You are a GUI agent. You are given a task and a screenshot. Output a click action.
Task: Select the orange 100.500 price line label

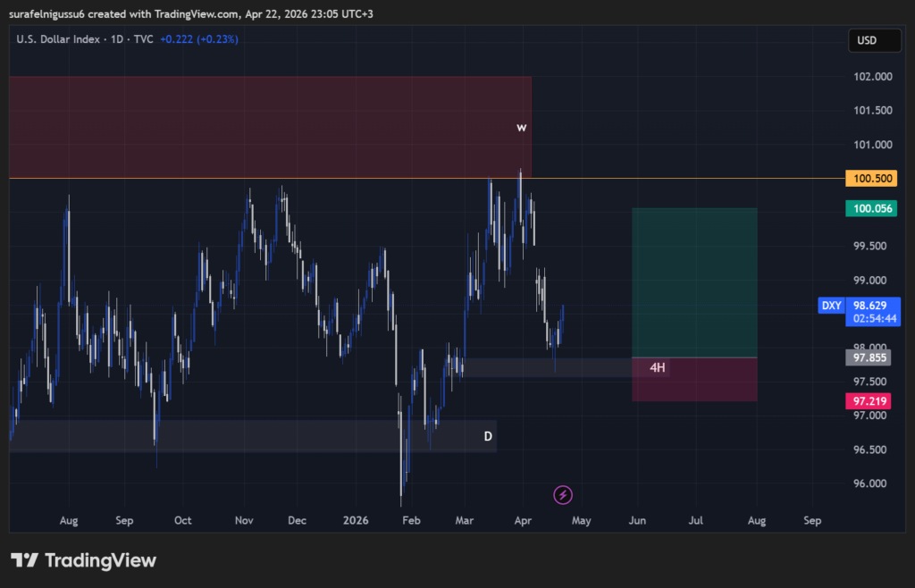click(871, 178)
